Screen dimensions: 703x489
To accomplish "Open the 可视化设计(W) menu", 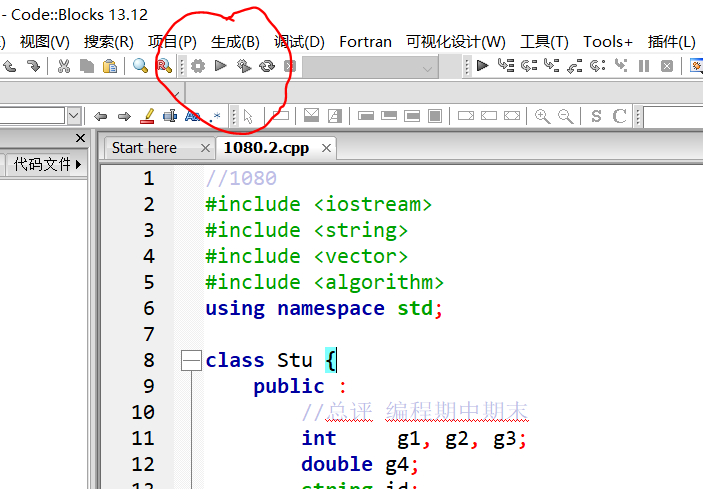I will tap(456, 42).
